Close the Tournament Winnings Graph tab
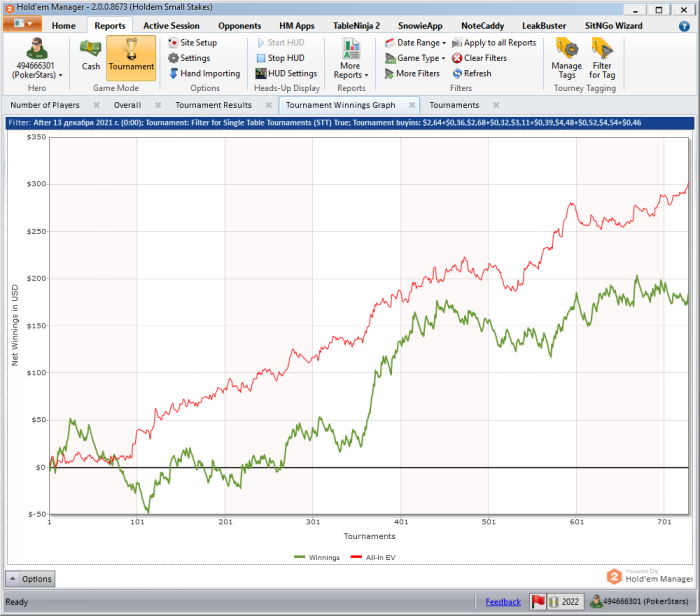 412,105
